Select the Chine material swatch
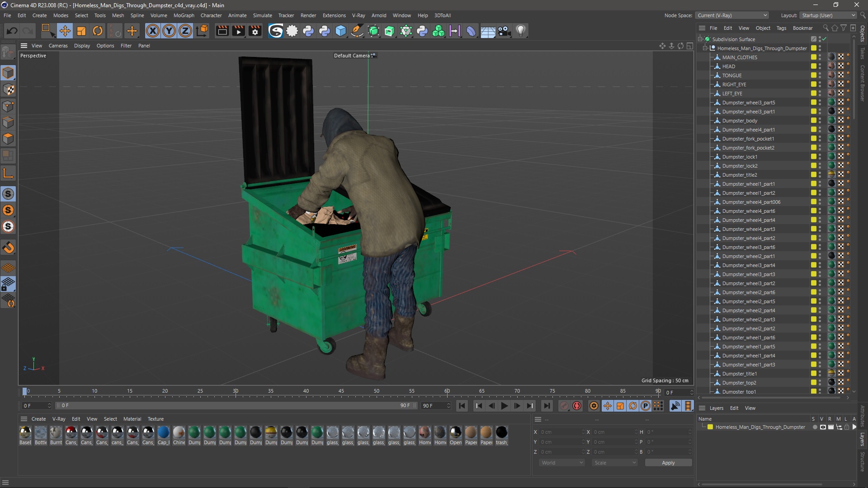 [x=179, y=433]
